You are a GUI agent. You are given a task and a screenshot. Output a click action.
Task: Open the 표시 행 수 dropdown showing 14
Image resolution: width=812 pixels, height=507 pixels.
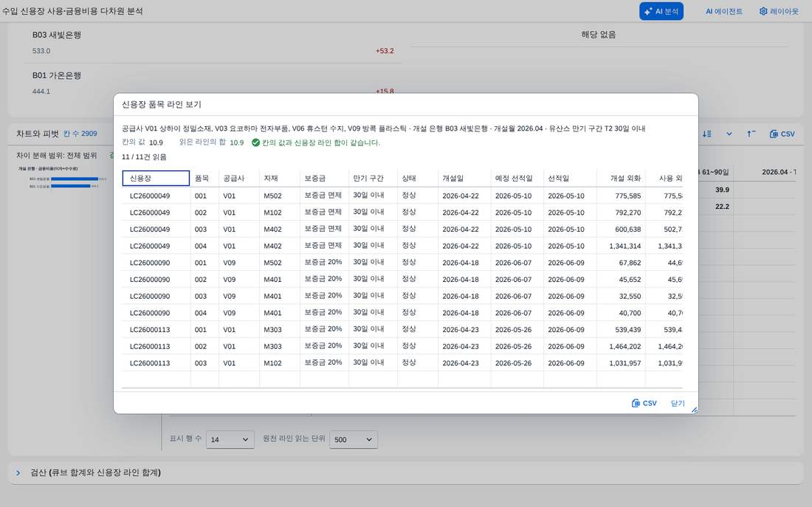click(230, 439)
